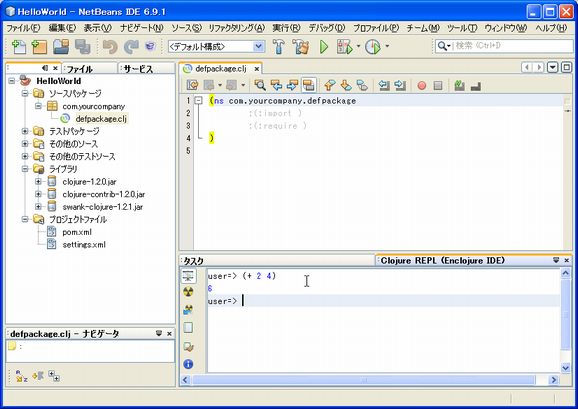578x409 pixels.
Task: Run the project with green play icon
Action: pyautogui.click(x=324, y=46)
